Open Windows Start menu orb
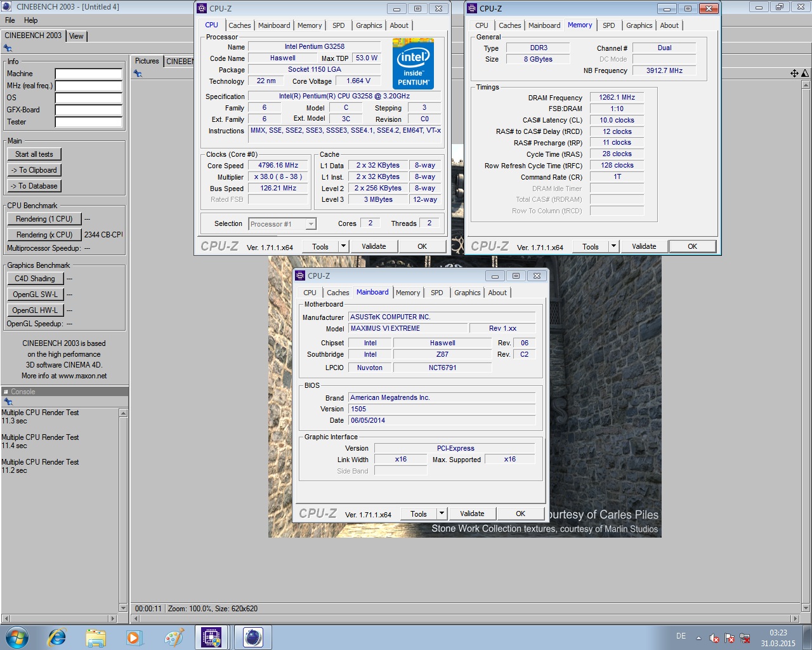 pyautogui.click(x=17, y=637)
